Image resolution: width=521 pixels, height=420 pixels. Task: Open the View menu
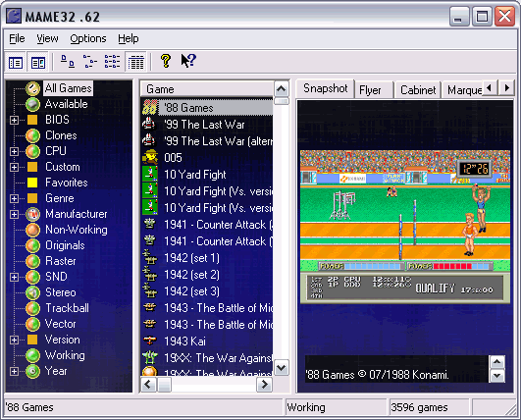click(x=47, y=39)
